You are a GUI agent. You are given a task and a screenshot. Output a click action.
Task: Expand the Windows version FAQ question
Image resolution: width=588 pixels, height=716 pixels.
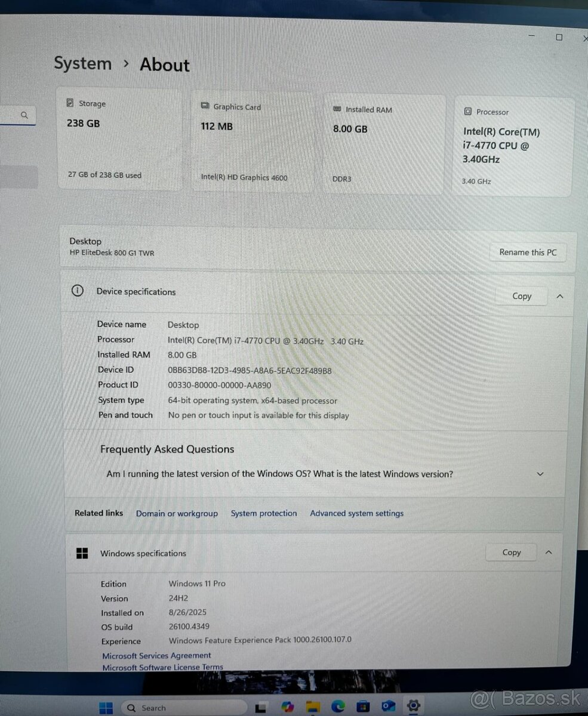[x=540, y=474]
